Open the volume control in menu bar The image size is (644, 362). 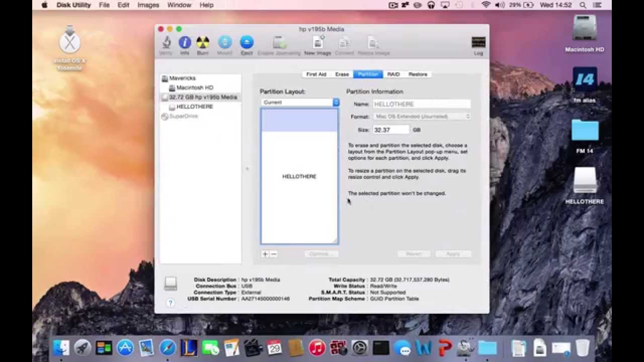tap(500, 5)
